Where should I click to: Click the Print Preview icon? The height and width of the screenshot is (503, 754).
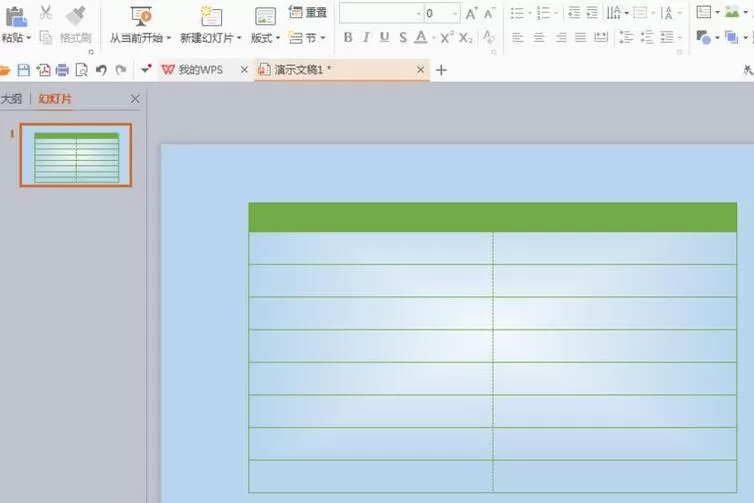pyautogui.click(x=82, y=71)
